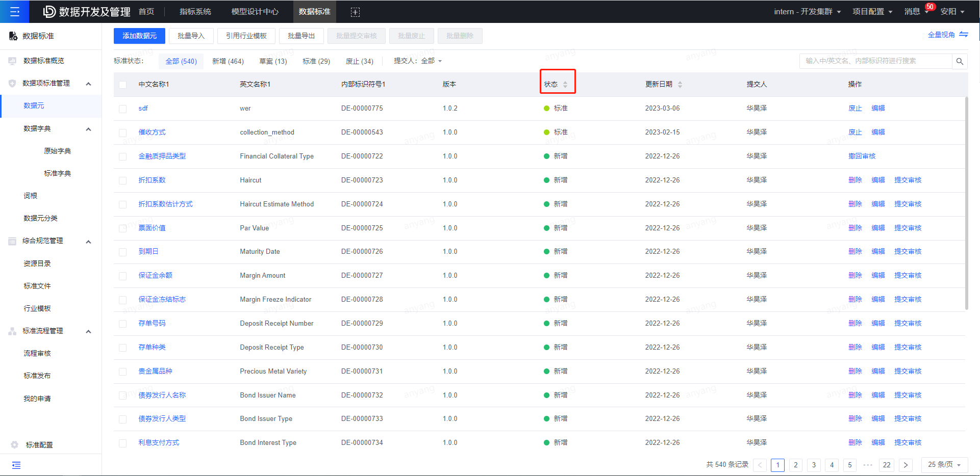The width and height of the screenshot is (980, 476).
Task: Collapse the 综合规范管理 section
Action: click(88, 242)
